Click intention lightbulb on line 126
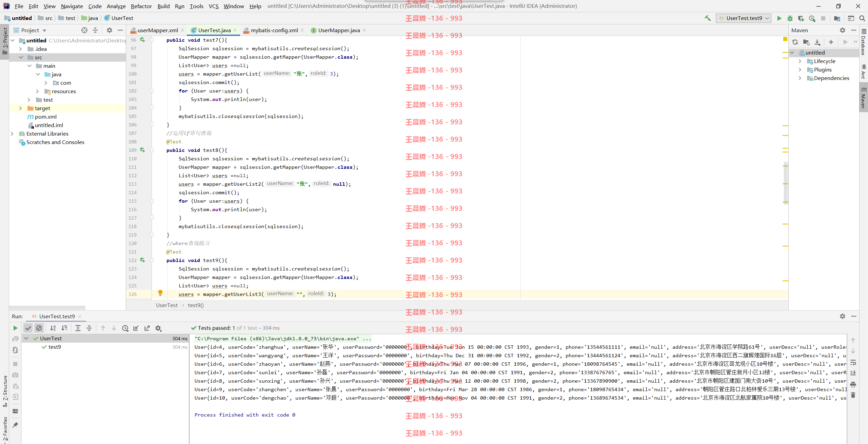Image resolution: width=868 pixels, height=444 pixels. tap(160, 292)
